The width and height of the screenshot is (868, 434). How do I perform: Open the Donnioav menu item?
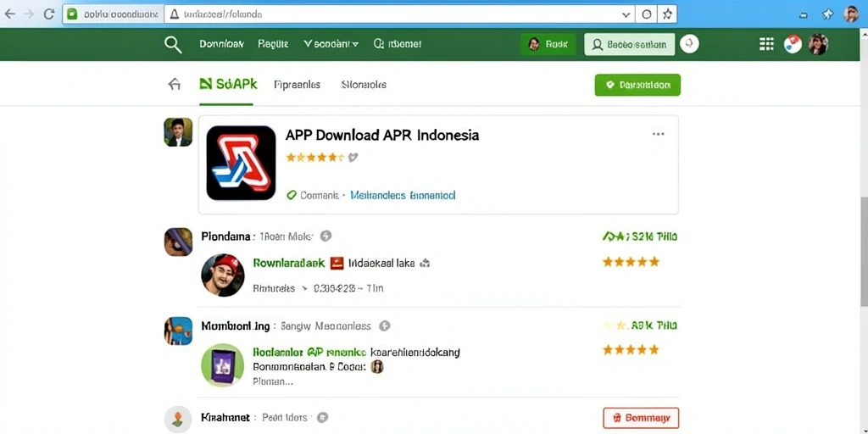coord(221,44)
